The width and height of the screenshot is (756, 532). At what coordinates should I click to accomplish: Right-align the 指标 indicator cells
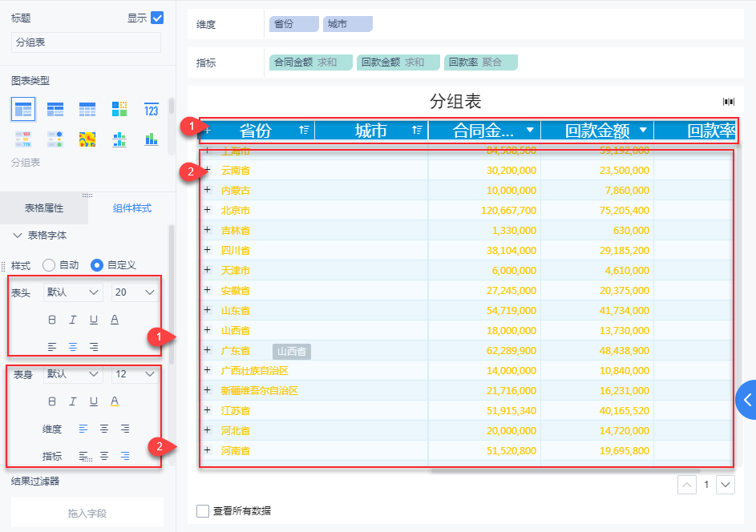coord(125,455)
